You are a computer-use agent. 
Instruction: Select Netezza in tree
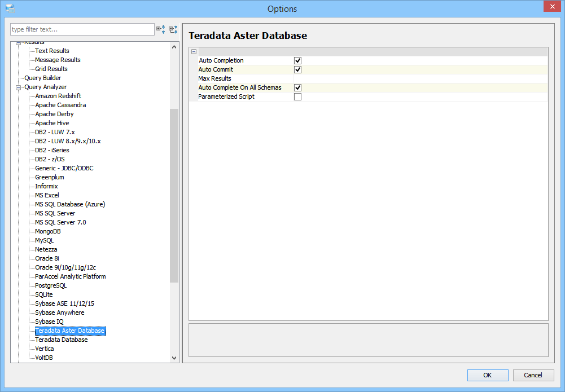pyautogui.click(x=46, y=249)
